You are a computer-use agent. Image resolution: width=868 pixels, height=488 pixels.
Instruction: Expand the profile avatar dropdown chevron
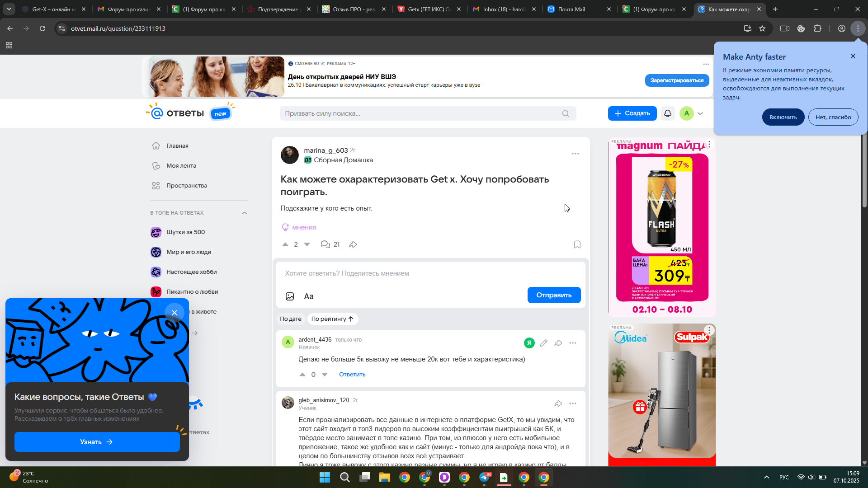[x=700, y=113]
